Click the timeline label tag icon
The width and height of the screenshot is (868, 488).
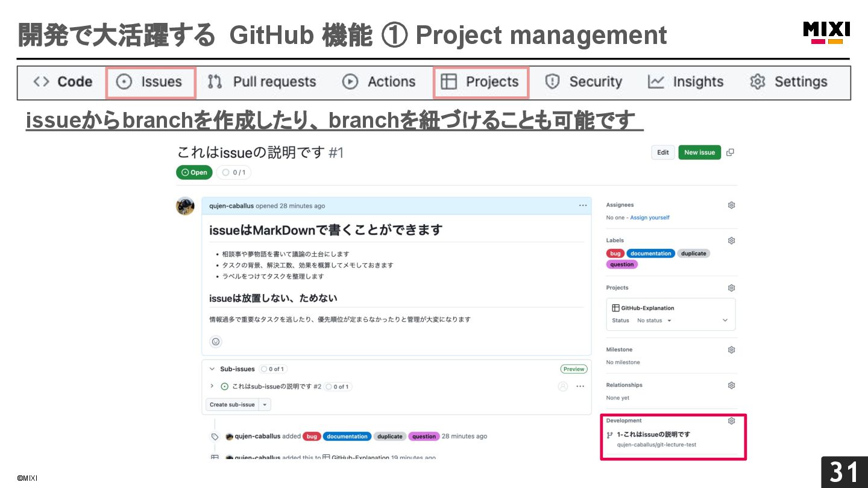[x=215, y=437]
